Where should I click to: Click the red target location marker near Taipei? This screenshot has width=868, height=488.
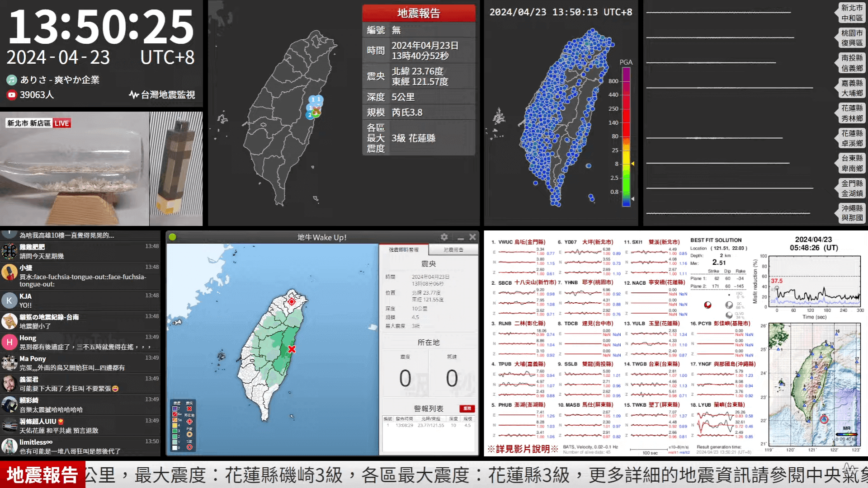[292, 301]
